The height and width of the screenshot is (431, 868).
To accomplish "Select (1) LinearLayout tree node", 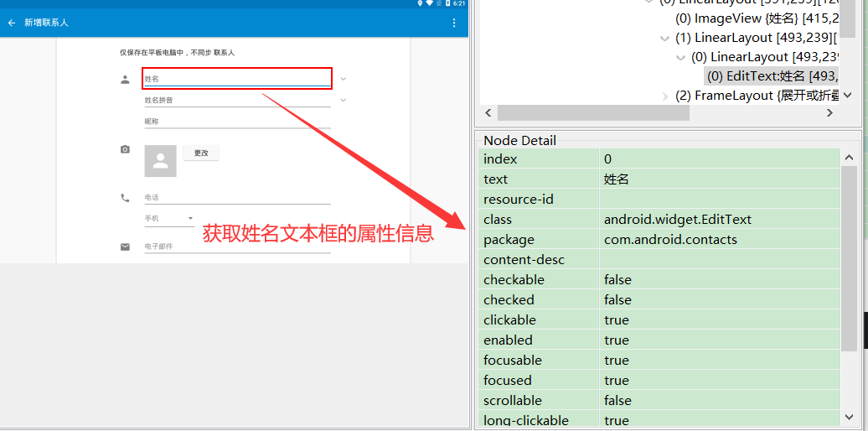I will coord(757,38).
